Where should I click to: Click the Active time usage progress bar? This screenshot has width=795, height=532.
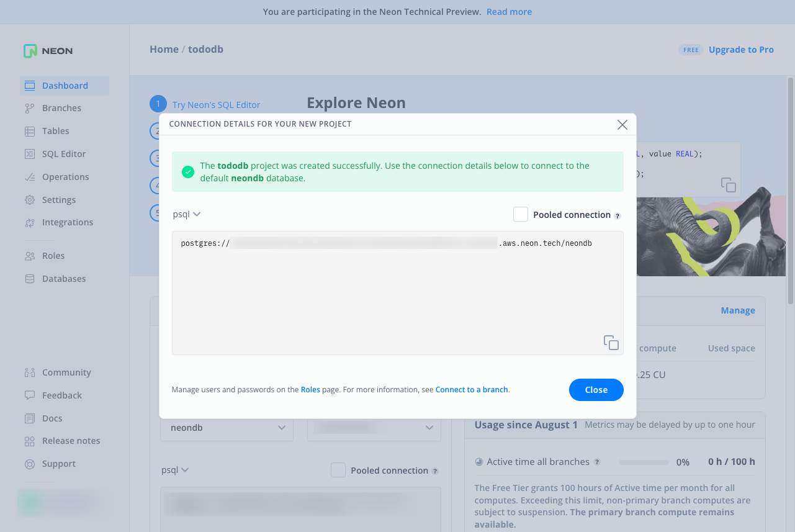tap(644, 462)
